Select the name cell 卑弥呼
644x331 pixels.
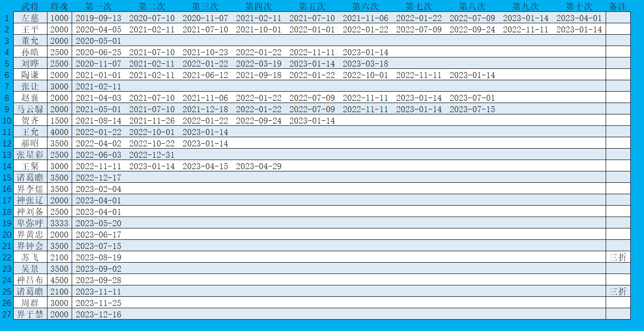(30, 223)
